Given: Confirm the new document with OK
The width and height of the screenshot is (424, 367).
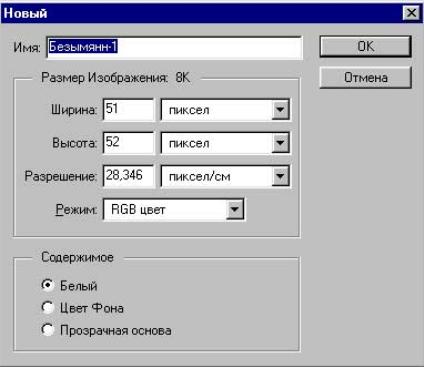Looking at the screenshot, I should point(365,46).
